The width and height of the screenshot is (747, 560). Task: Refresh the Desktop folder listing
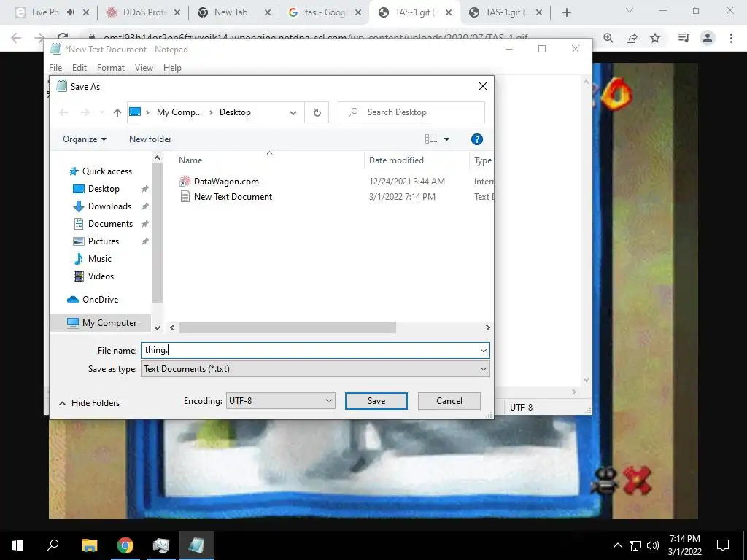click(317, 112)
